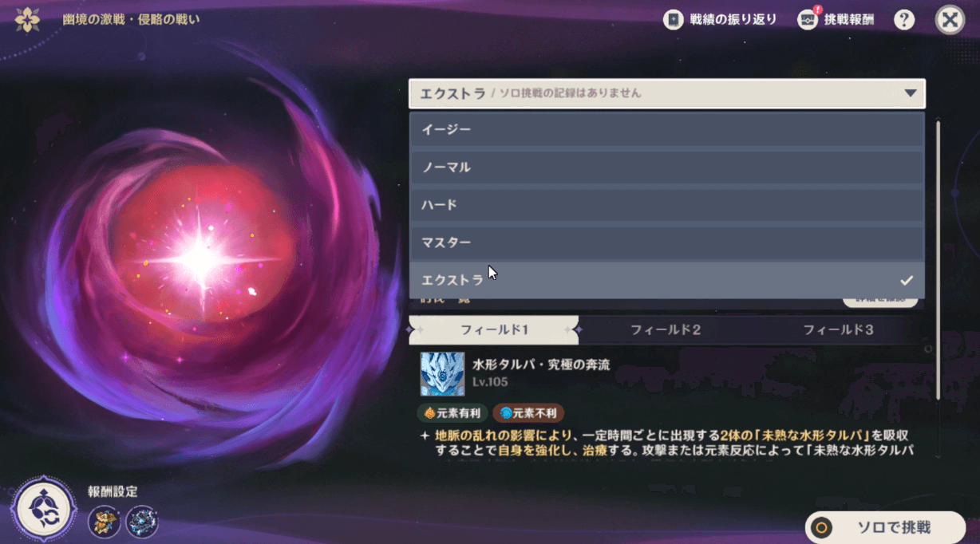Image resolution: width=980 pixels, height=544 pixels.
Task: Click the help question mark icon
Action: pos(904,19)
